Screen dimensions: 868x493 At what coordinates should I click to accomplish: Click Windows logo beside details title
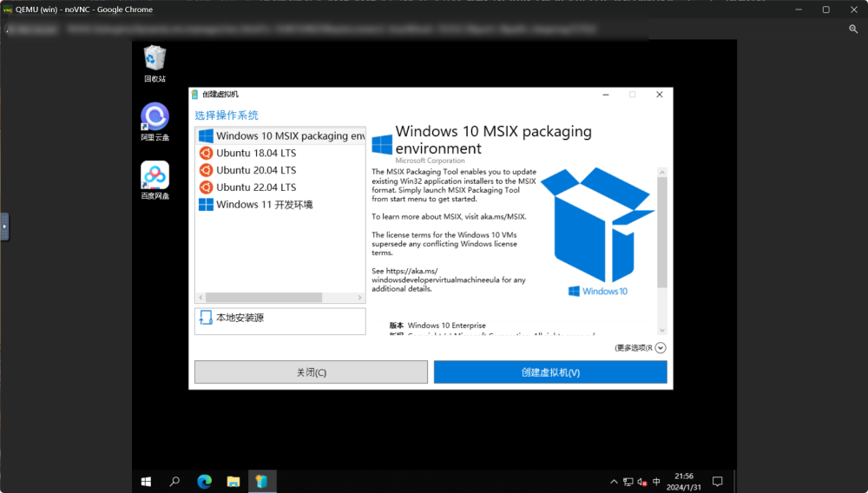(x=382, y=144)
